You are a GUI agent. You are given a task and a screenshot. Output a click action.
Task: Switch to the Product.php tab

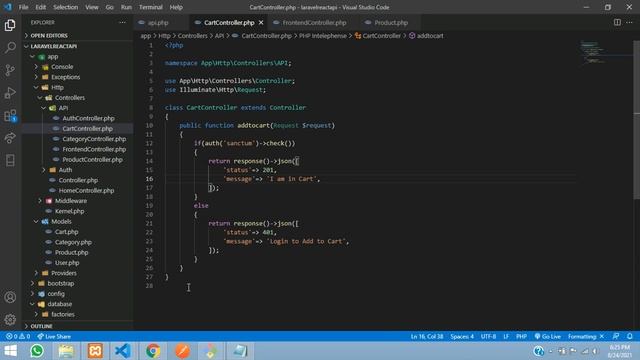pyautogui.click(x=391, y=22)
